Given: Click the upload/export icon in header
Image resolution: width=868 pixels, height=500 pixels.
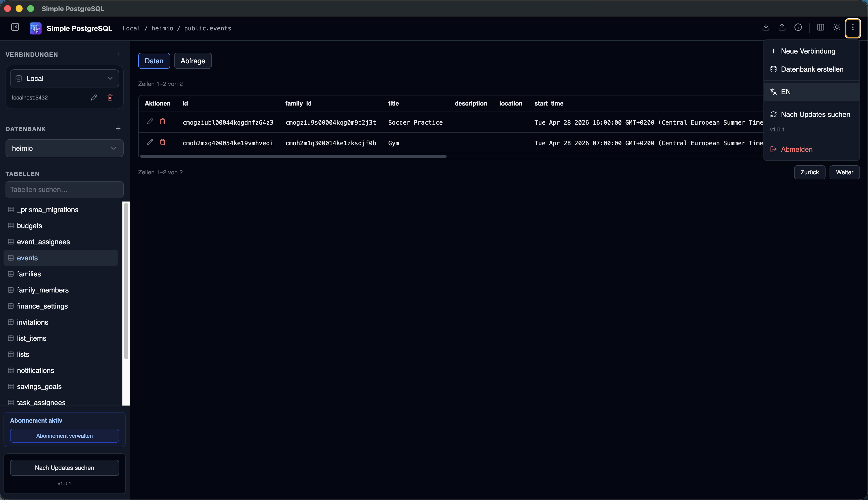Looking at the screenshot, I should click(782, 27).
